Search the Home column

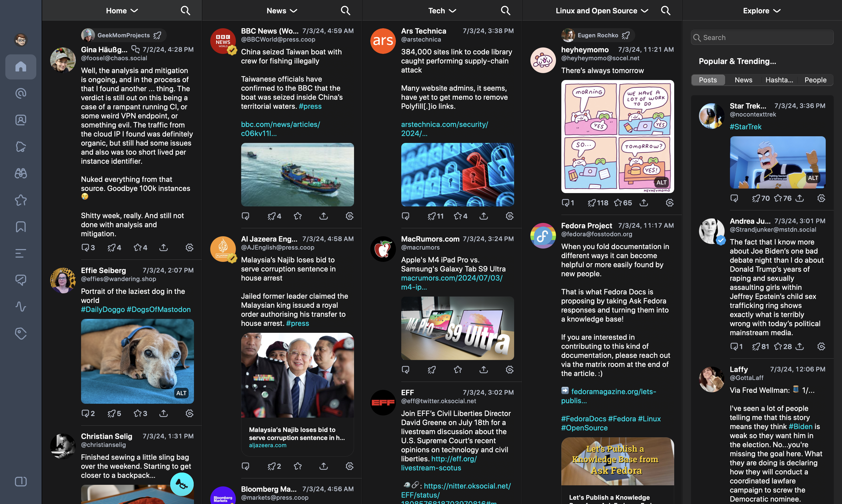(185, 10)
